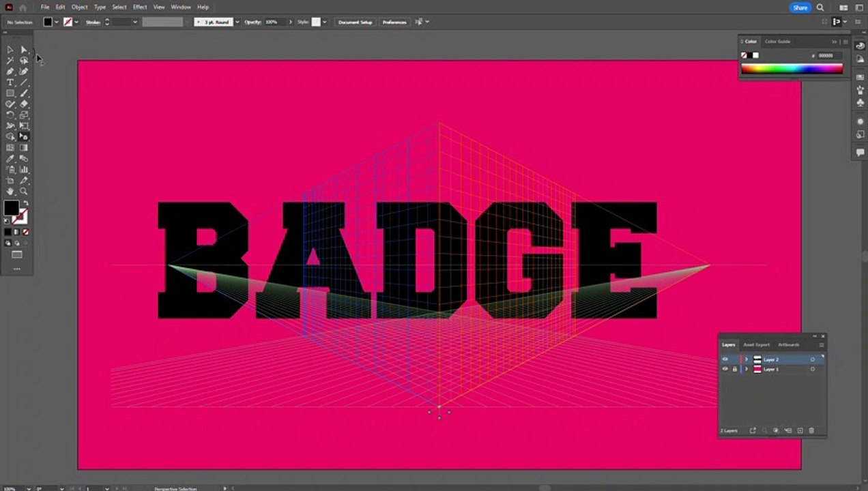Choose the Lasso tool
This screenshot has width=868, height=491.
pyautogui.click(x=24, y=61)
